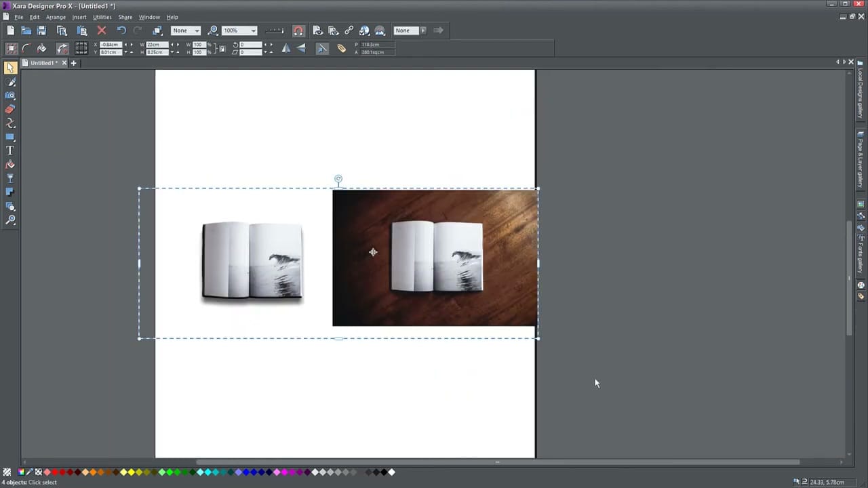The width and height of the screenshot is (868, 488).
Task: Click the Save document icon
Action: (x=41, y=30)
